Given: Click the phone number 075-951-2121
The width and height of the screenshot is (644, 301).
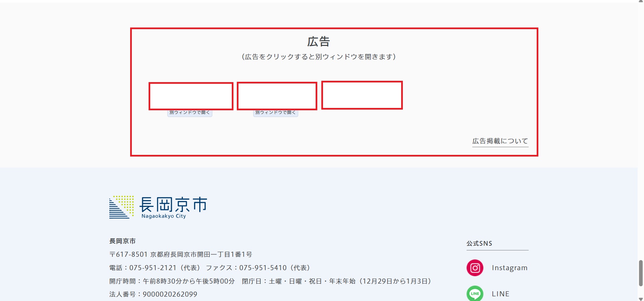Looking at the screenshot, I should point(153,268).
